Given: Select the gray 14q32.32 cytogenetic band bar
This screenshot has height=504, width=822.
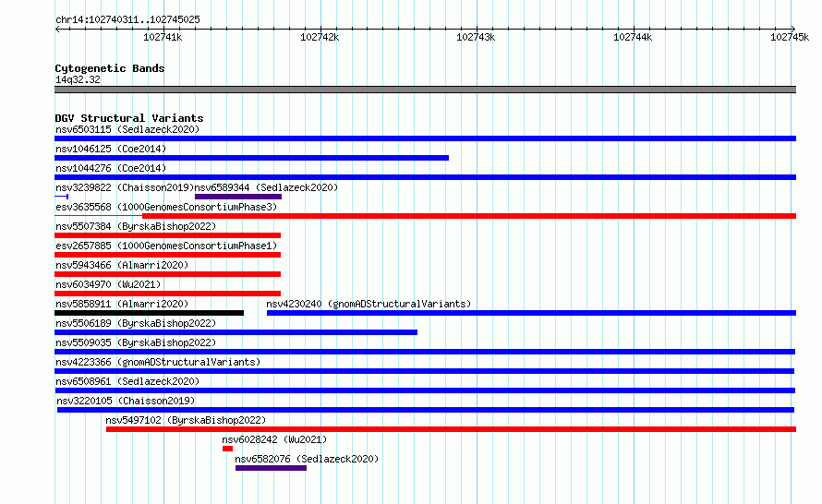Looking at the screenshot, I should (x=425, y=90).
